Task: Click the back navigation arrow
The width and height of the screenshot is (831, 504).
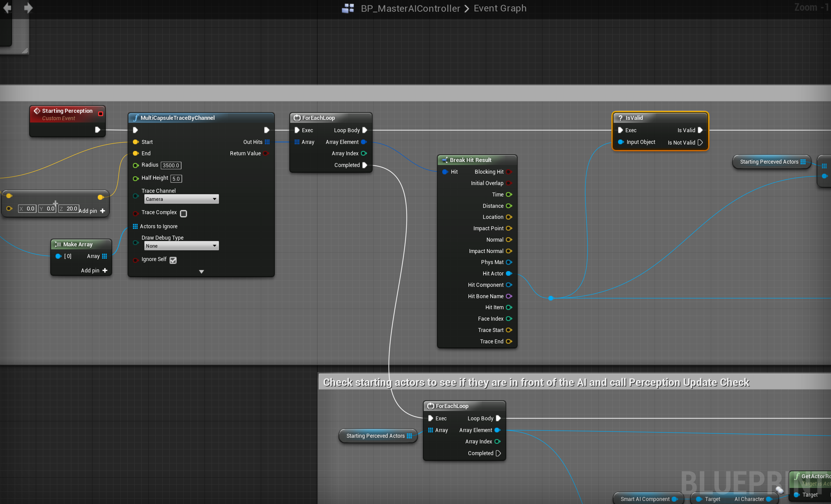Action: [x=7, y=7]
